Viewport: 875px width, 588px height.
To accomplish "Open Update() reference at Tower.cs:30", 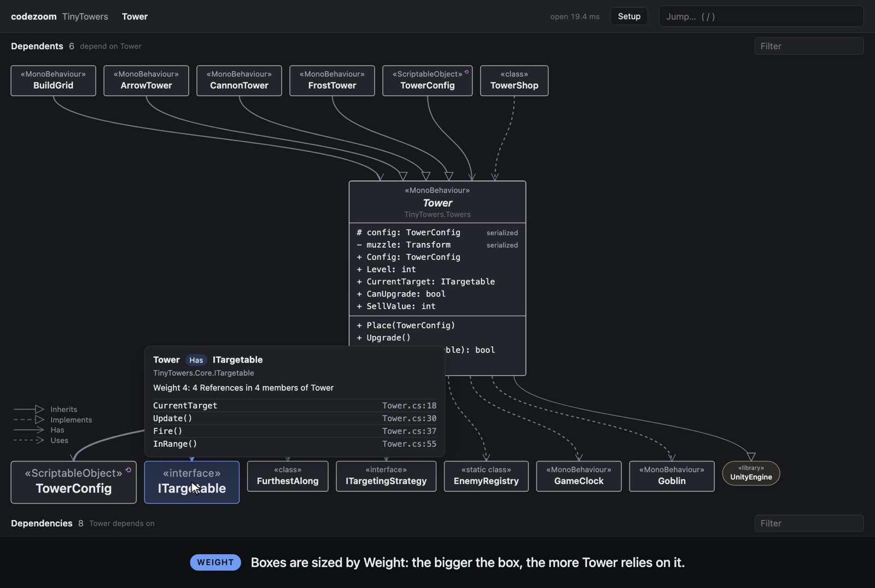I will pos(295,418).
